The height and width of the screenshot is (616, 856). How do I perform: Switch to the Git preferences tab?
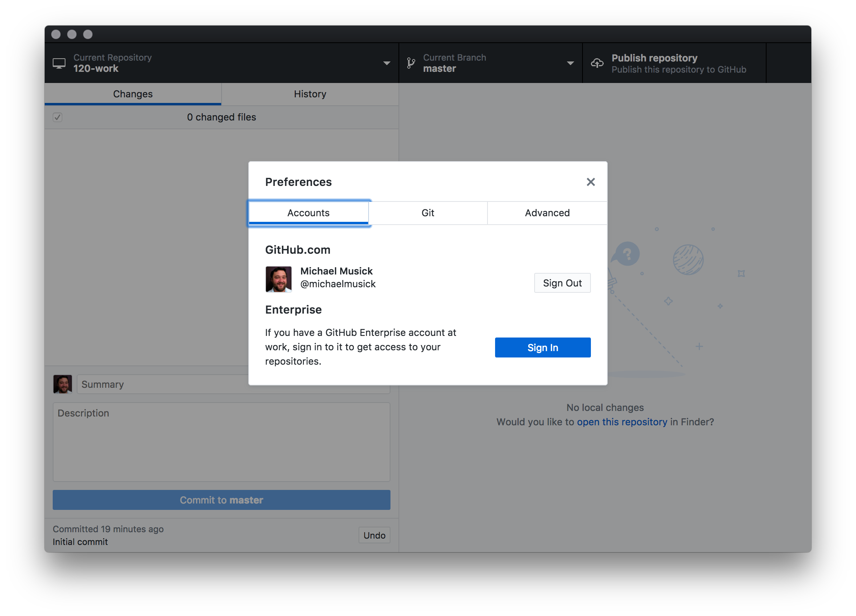[428, 213]
